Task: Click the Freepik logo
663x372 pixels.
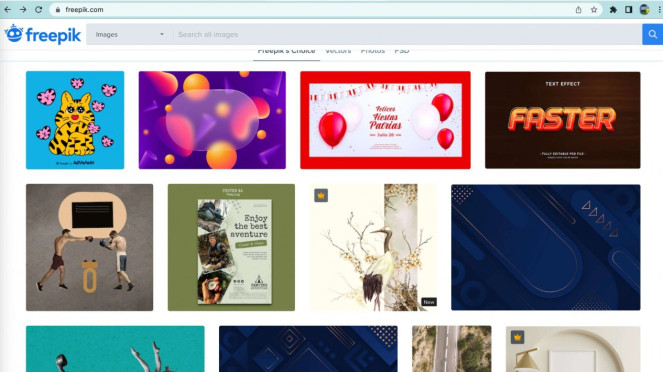Action: pos(43,34)
